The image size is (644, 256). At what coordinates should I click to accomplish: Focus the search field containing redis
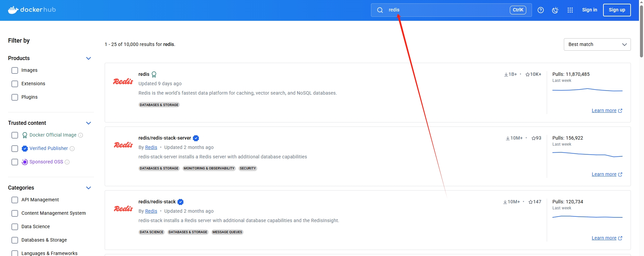click(x=451, y=10)
